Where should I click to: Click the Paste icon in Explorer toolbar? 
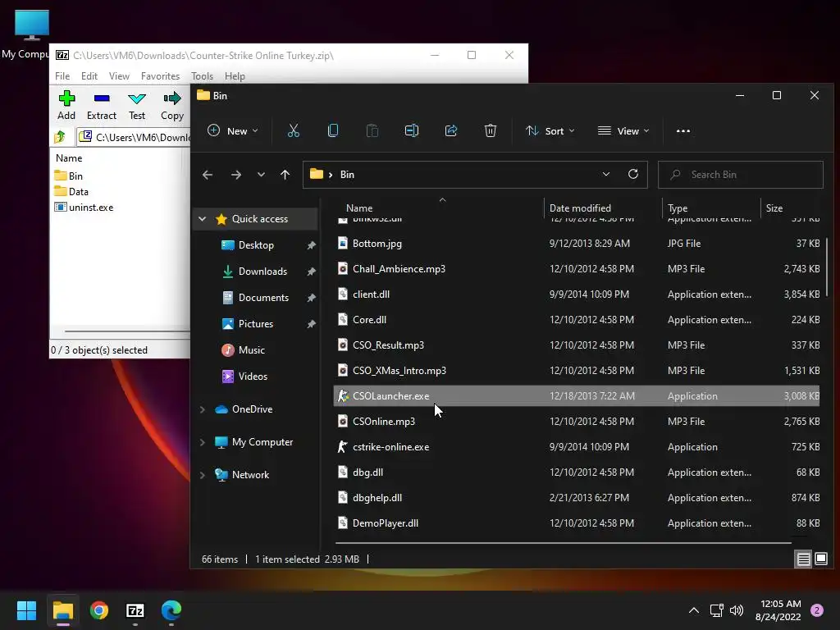pyautogui.click(x=372, y=130)
